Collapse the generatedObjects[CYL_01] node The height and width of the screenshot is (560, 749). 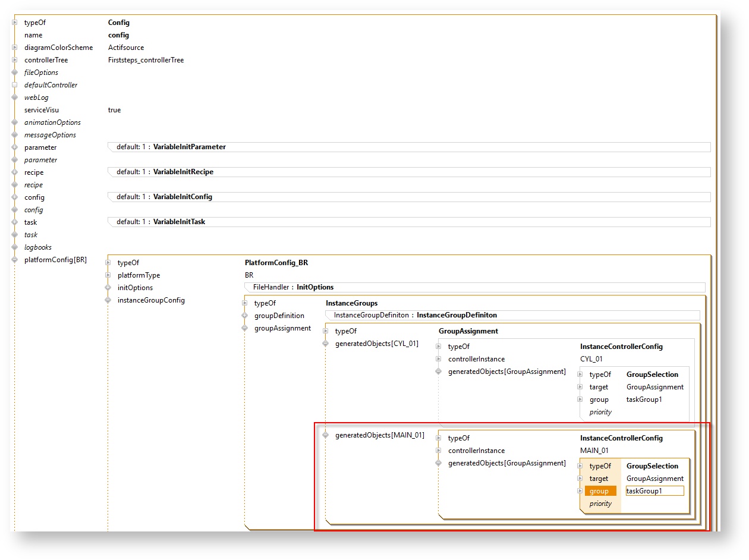(326, 344)
